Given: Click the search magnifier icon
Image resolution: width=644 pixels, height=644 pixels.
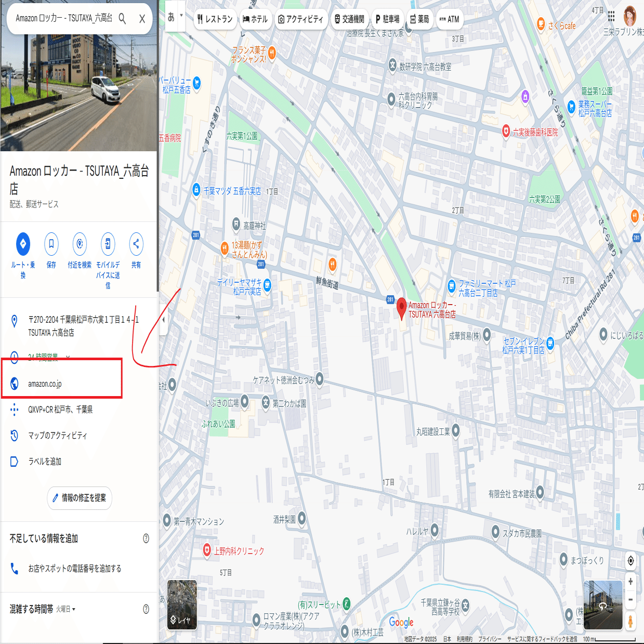Looking at the screenshot, I should (122, 19).
